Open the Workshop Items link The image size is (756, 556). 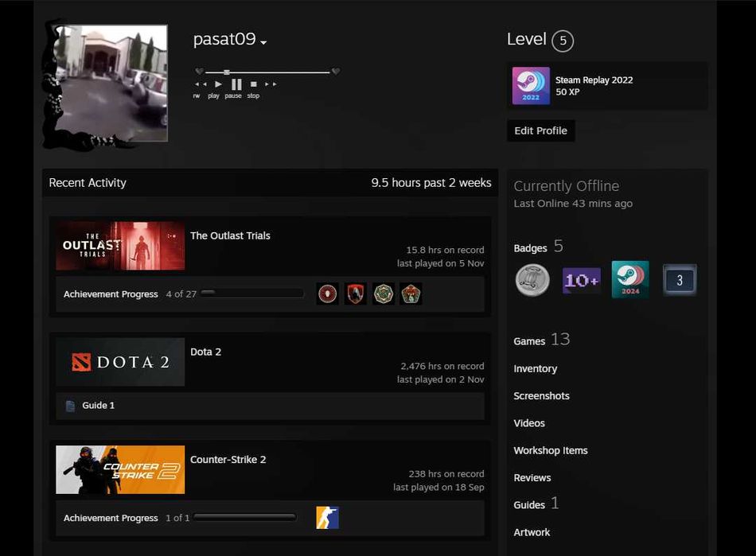[551, 450]
